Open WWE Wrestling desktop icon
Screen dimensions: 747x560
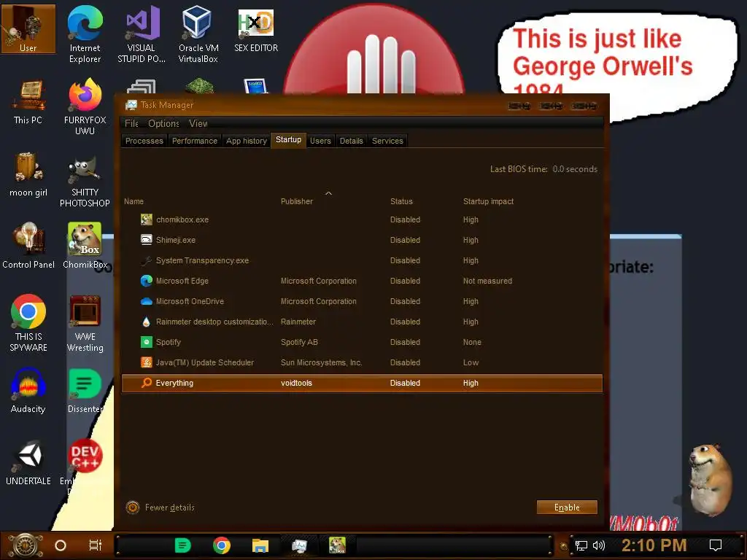pos(85,323)
